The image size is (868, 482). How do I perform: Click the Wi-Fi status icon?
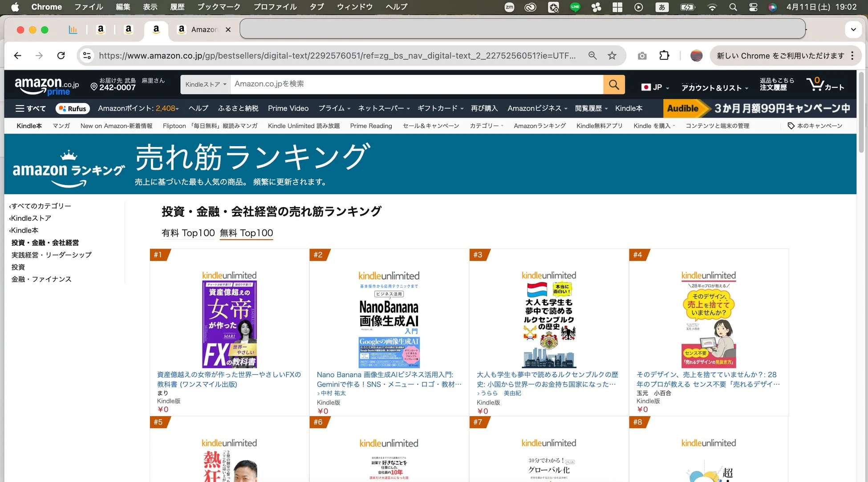point(712,7)
